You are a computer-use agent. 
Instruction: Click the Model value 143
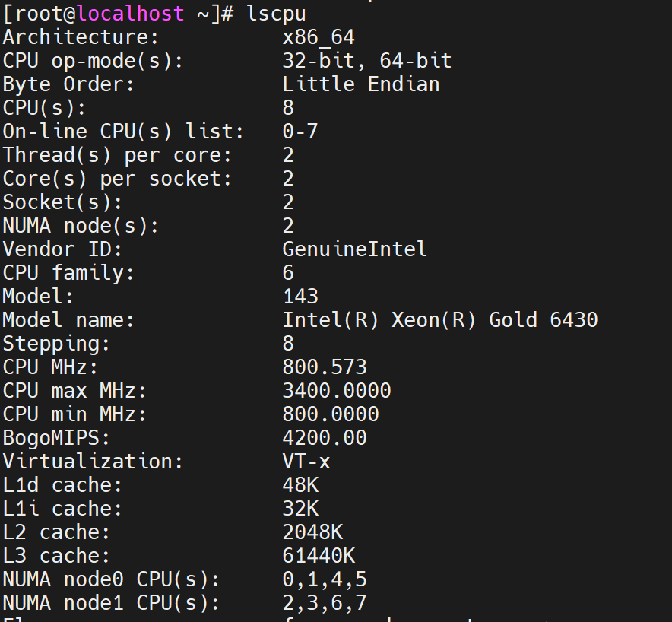(x=300, y=297)
